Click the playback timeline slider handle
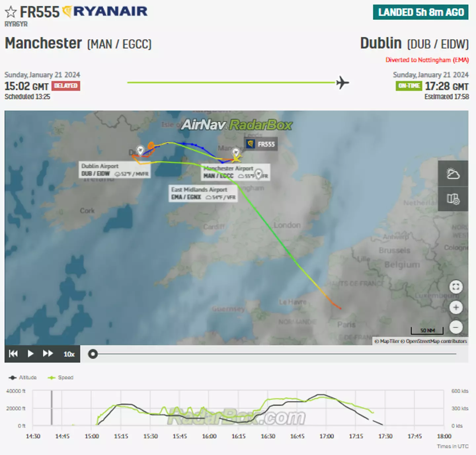476x455 pixels. [x=93, y=354]
